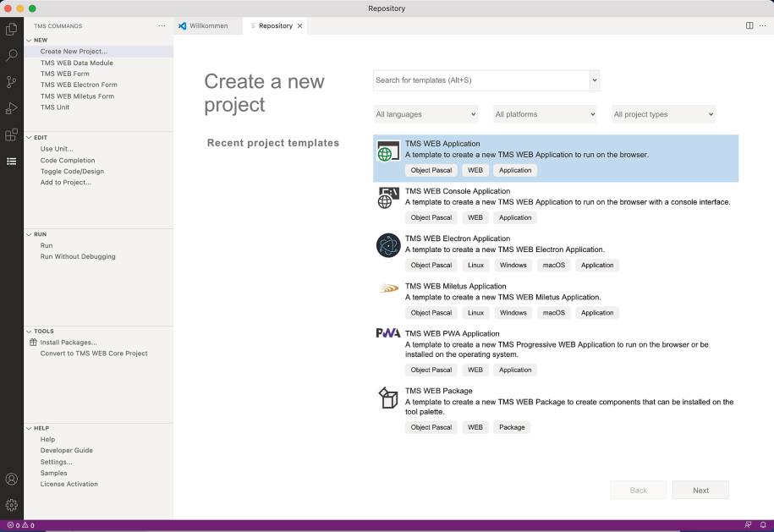Click the Next button
774x532 pixels.
[700, 490]
